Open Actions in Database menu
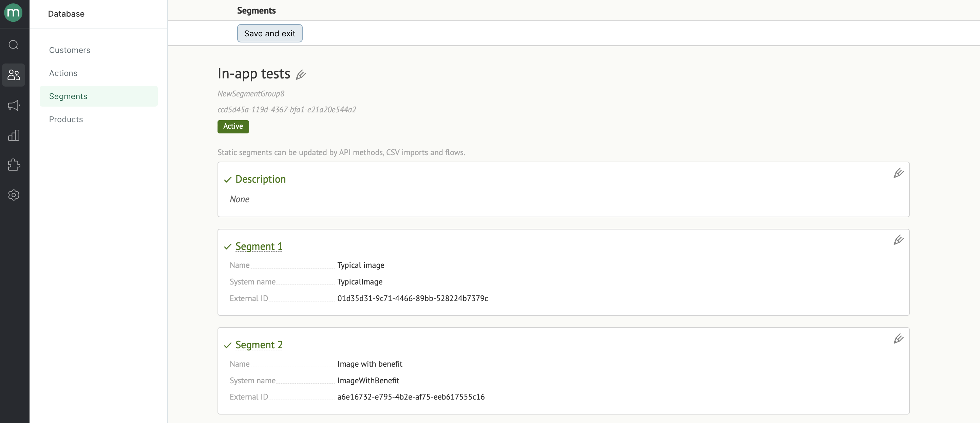The width and height of the screenshot is (980, 423). 98,73
